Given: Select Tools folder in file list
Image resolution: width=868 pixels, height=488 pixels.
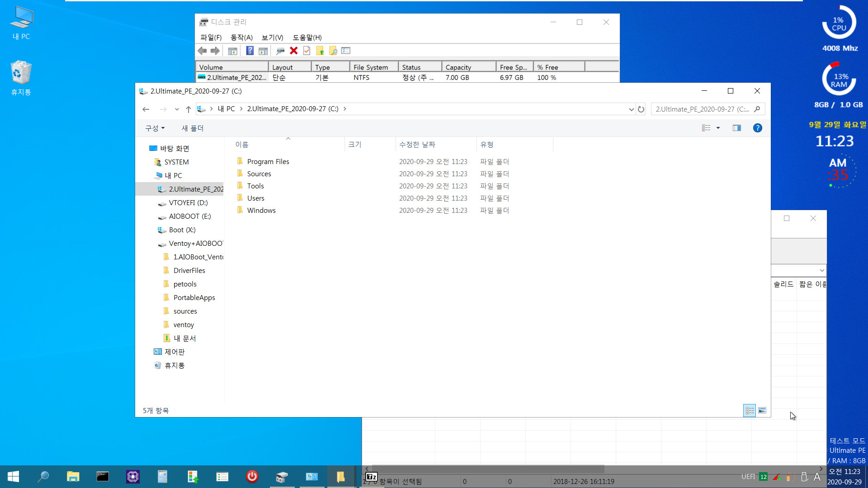Looking at the screenshot, I should point(255,186).
